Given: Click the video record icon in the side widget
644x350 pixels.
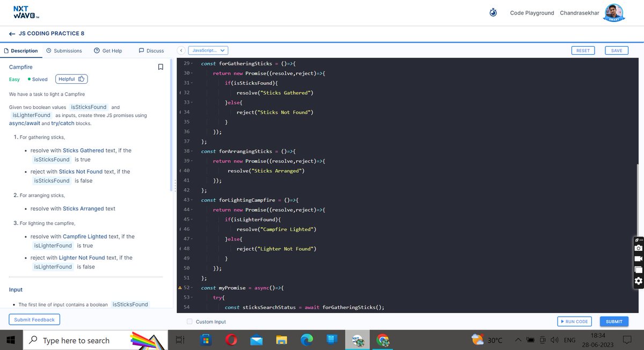Looking at the screenshot, I should pos(638,259).
